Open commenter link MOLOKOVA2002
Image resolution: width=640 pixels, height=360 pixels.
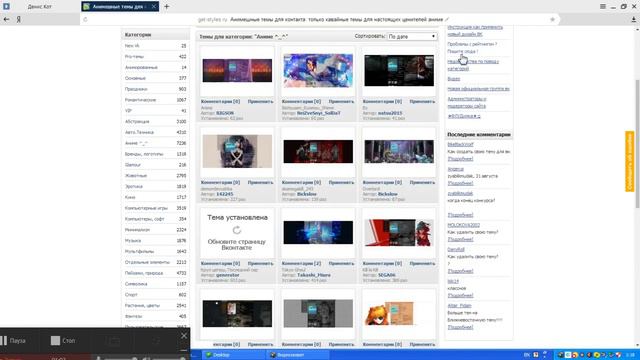464,225
